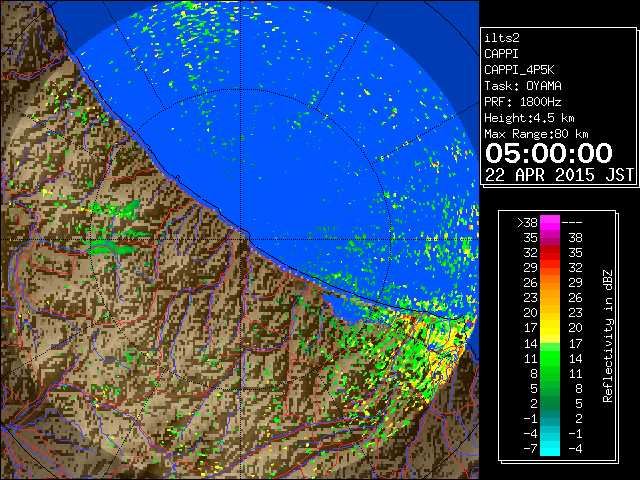Click the magenta >38 dBZ legend swatch
This screenshot has width=640, height=480.
[x=550, y=222]
